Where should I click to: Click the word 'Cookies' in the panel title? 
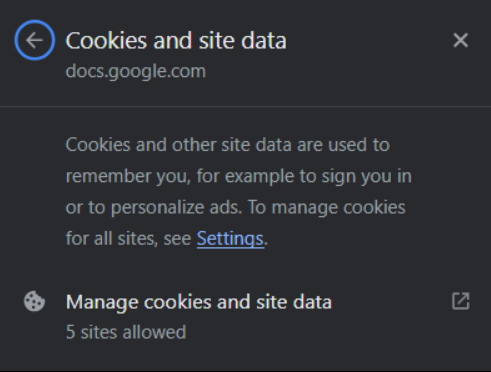pyautogui.click(x=106, y=41)
